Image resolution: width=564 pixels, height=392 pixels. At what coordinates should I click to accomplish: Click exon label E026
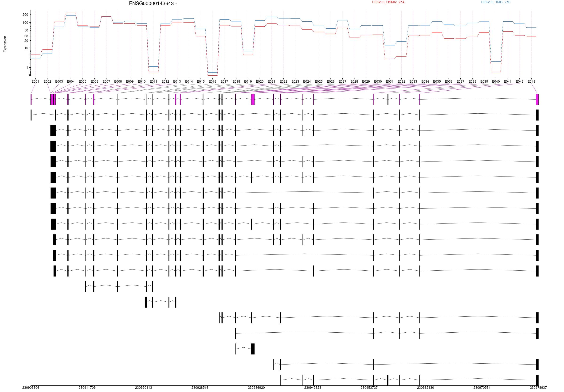pos(331,81)
